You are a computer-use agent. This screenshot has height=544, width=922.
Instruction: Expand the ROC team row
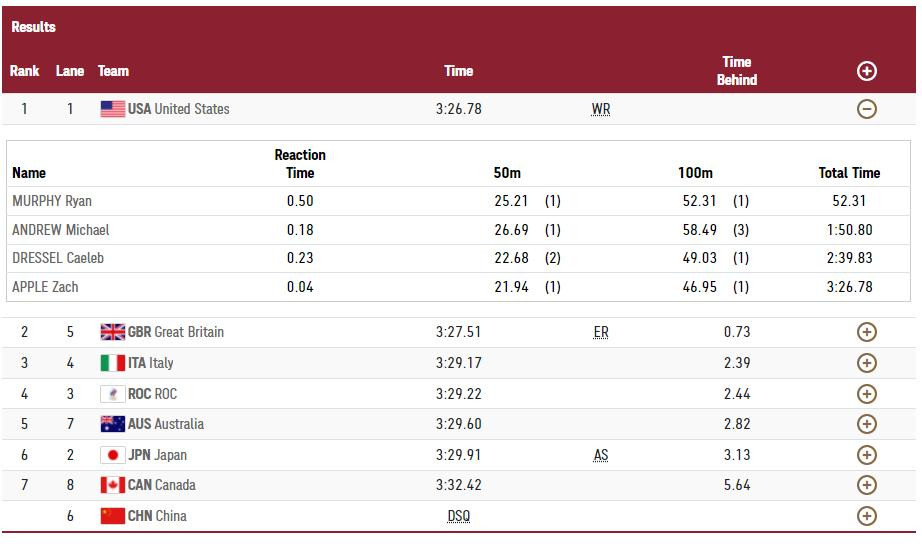point(867,394)
